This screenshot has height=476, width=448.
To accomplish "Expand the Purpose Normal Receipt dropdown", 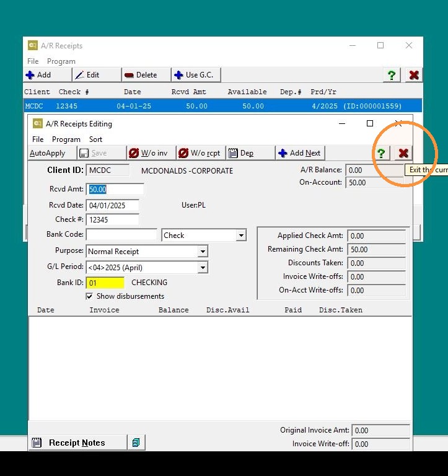I will pos(203,252).
